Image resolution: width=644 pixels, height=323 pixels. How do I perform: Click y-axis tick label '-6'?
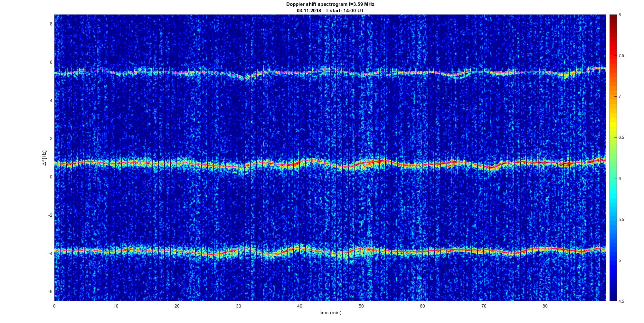(x=50, y=291)
